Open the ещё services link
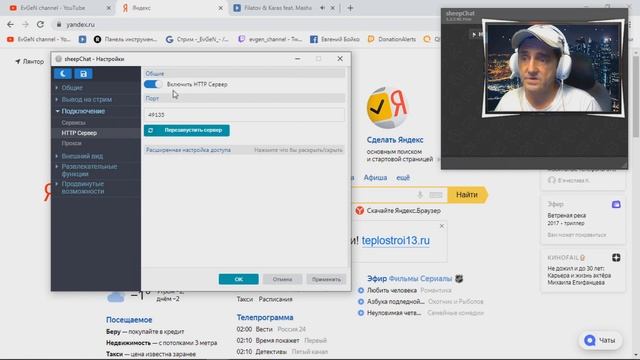 tap(403, 178)
